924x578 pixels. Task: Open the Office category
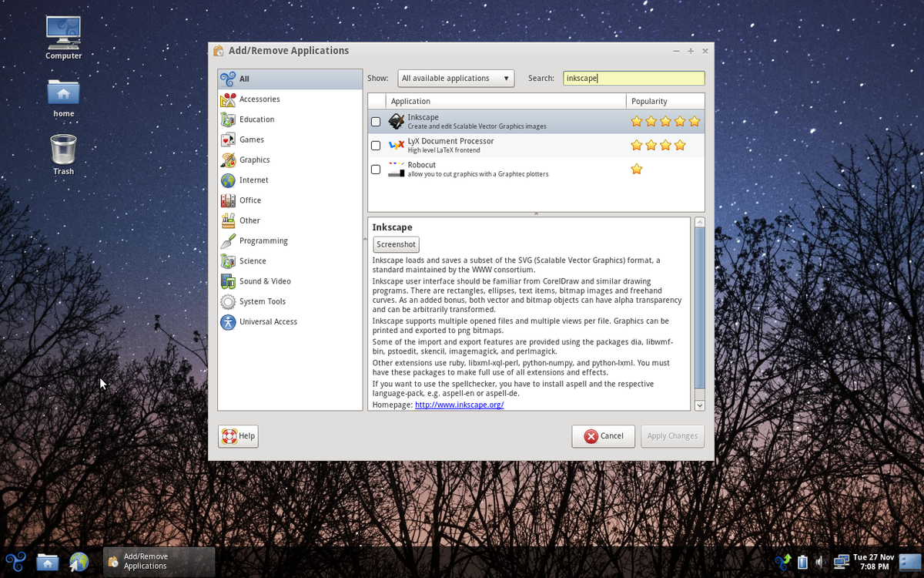click(290, 200)
